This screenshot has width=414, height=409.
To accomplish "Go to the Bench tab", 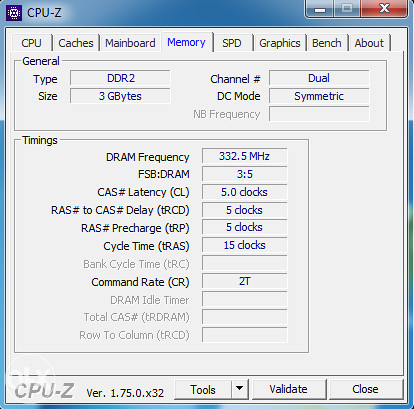I will coord(327,43).
